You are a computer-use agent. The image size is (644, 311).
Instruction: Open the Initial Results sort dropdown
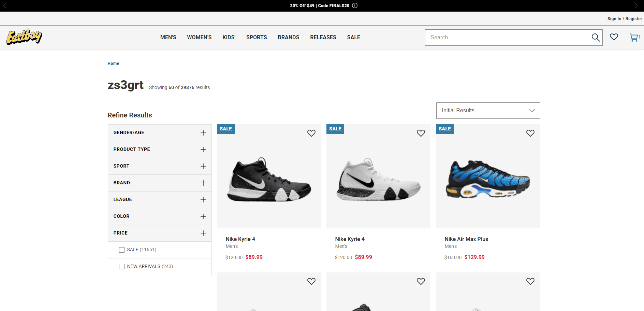[488, 111]
